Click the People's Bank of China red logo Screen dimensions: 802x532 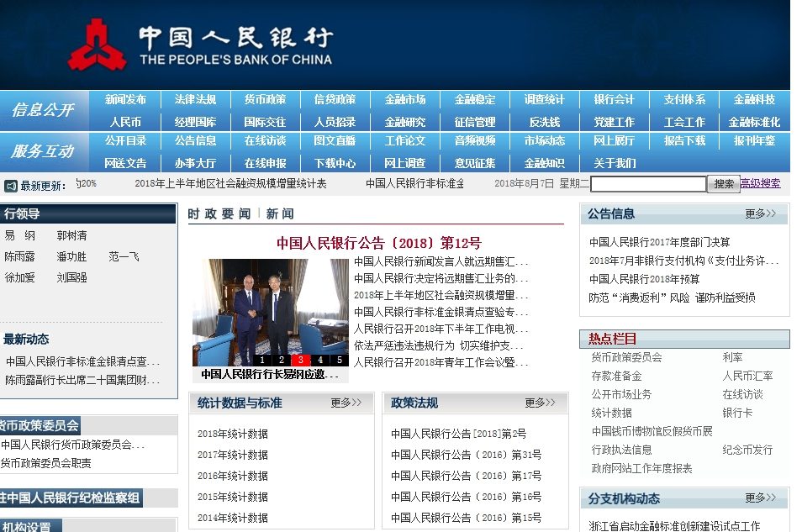pyautogui.click(x=97, y=45)
